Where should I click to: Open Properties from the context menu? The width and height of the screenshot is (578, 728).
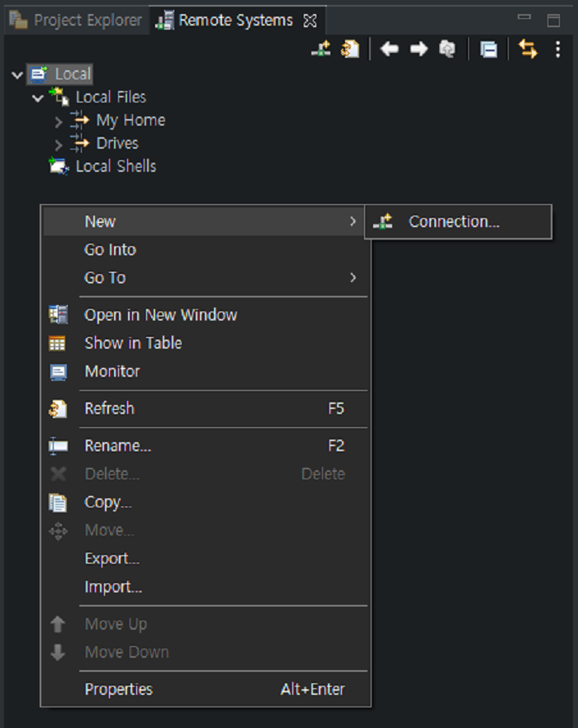tap(118, 689)
